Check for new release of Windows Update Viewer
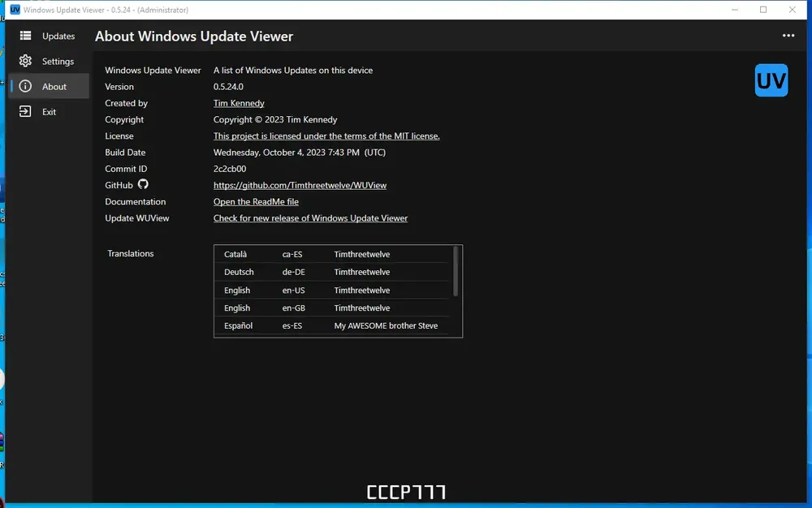 tap(310, 218)
